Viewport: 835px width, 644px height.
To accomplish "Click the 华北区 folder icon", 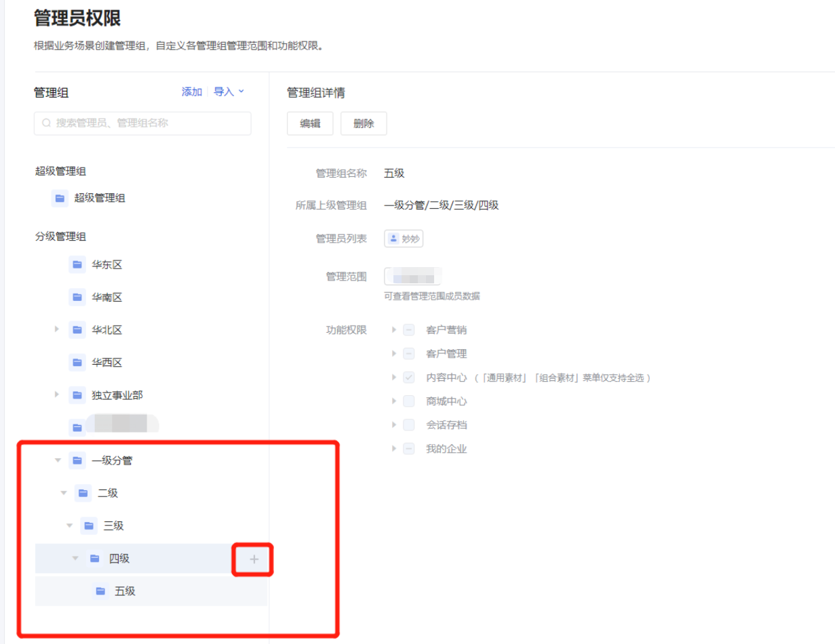I will [x=77, y=330].
